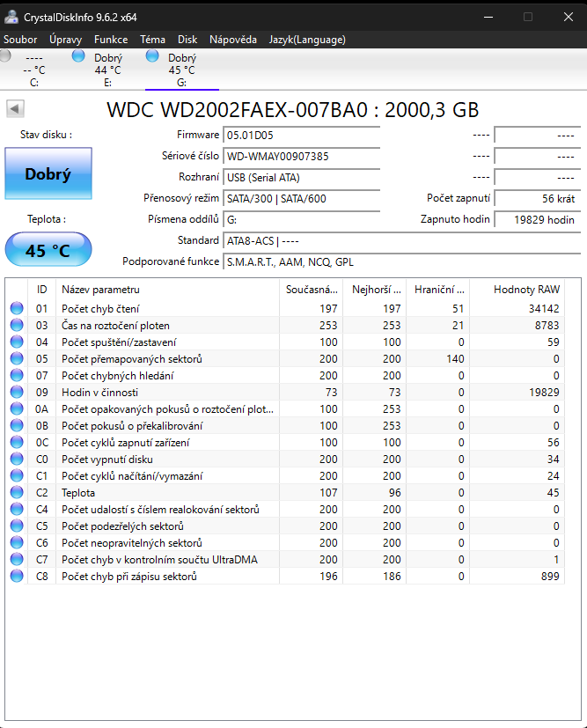Click 'Hodin v činnosti' parameter name
587x728 pixels.
99,393
